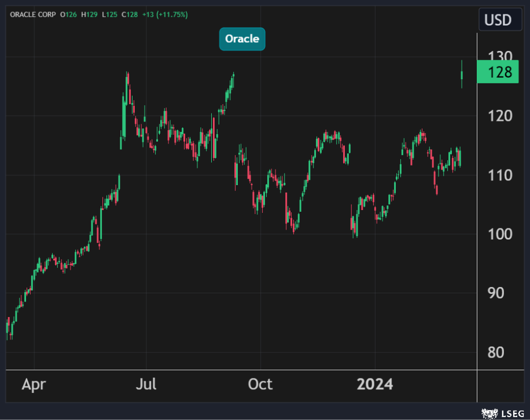Click the latest isolated green candlestick

[x=462, y=75]
